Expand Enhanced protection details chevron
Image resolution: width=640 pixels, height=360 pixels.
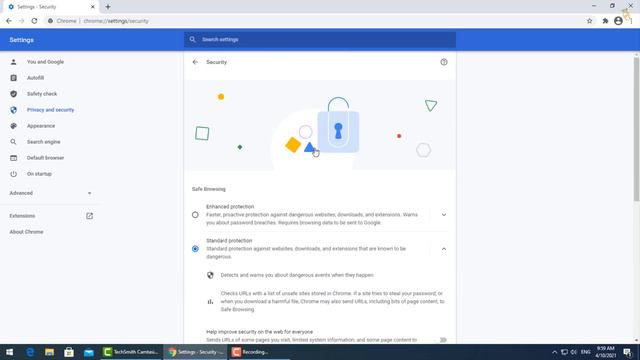click(444, 215)
